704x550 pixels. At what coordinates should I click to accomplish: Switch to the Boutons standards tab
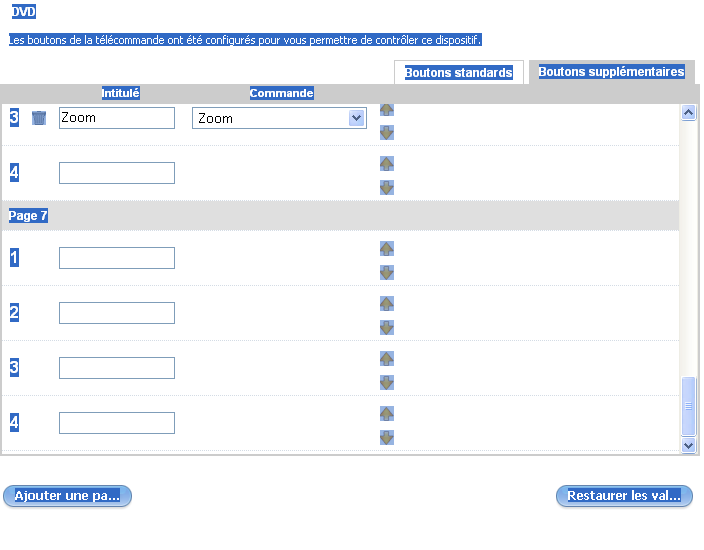pos(459,73)
